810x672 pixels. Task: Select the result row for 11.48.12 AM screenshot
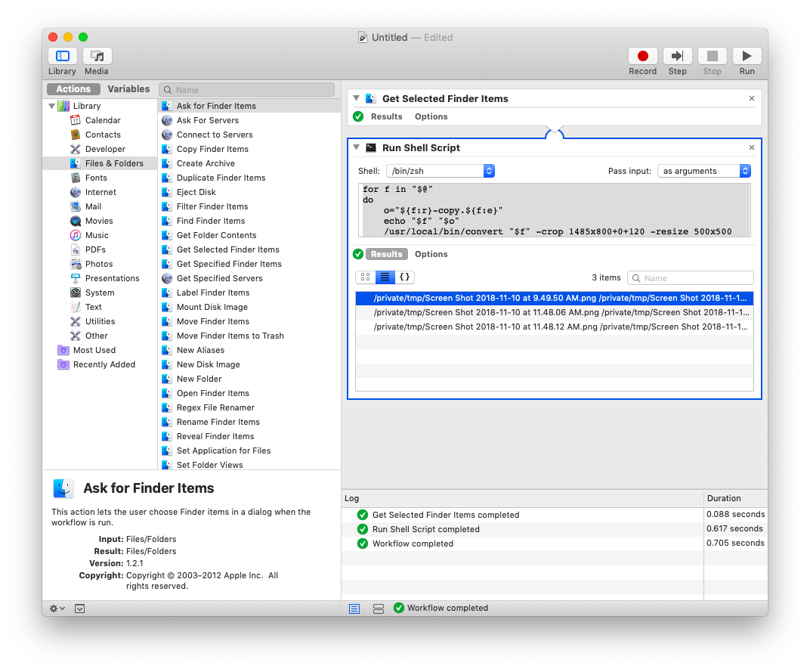point(555,327)
